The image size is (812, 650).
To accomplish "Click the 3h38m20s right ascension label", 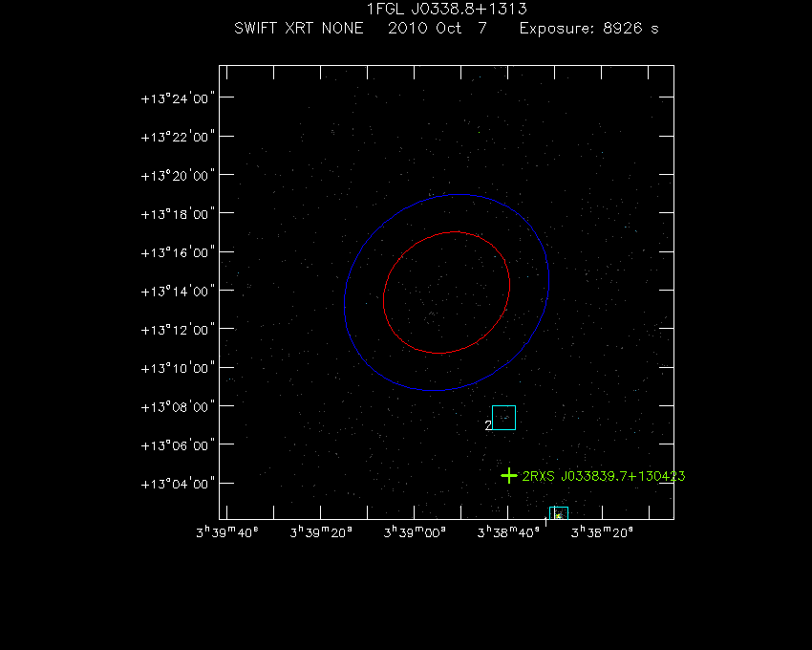I will pos(602,532).
